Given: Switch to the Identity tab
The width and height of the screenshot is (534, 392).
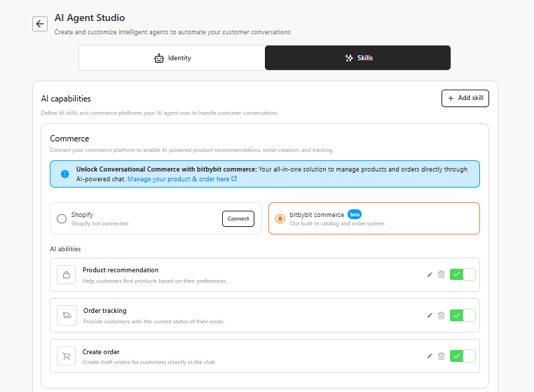Looking at the screenshot, I should pyautogui.click(x=172, y=58).
